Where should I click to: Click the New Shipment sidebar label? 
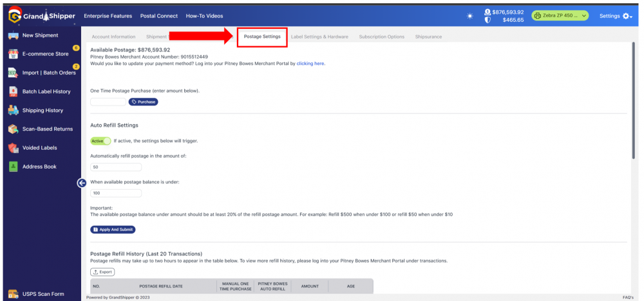tap(40, 35)
